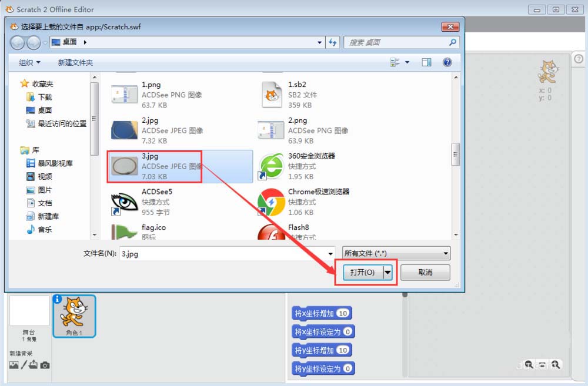The height and width of the screenshot is (386, 588).
Task: Toggle the preview pane icon
Action: [x=426, y=62]
